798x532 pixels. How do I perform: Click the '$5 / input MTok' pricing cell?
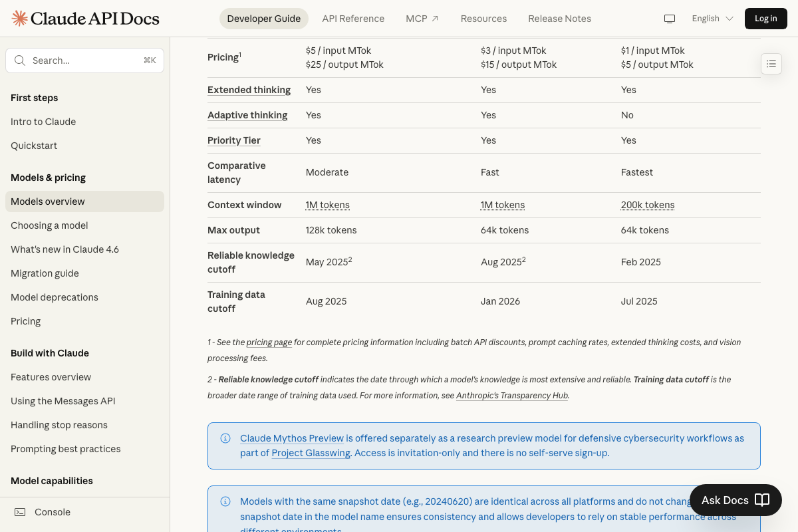(x=340, y=51)
